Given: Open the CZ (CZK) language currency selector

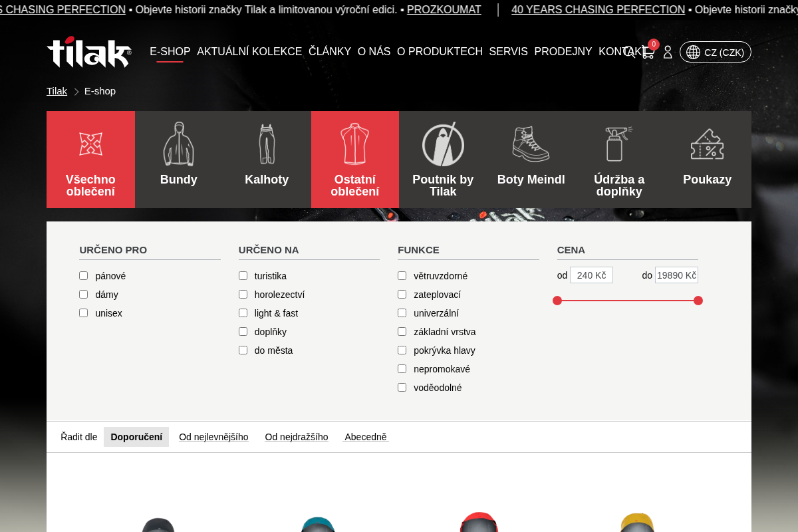Looking at the screenshot, I should tap(716, 52).
